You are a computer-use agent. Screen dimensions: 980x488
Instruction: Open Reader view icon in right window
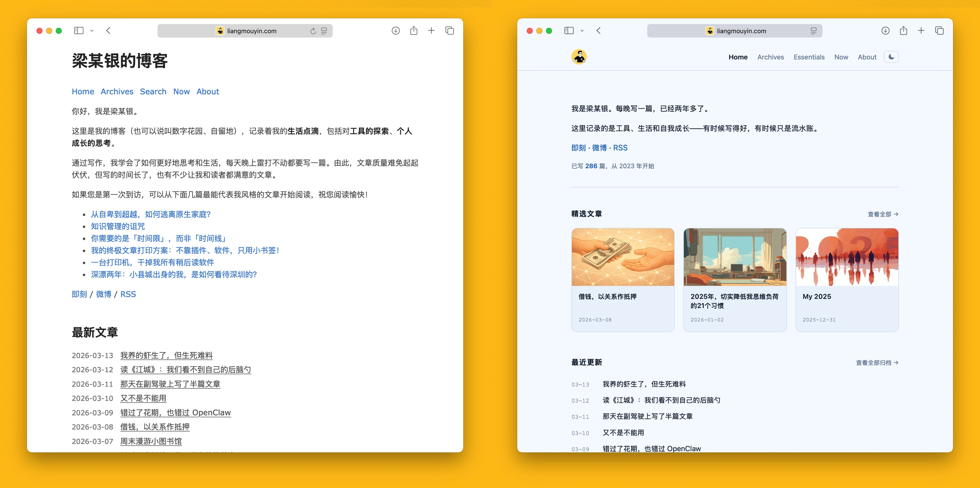click(x=813, y=31)
